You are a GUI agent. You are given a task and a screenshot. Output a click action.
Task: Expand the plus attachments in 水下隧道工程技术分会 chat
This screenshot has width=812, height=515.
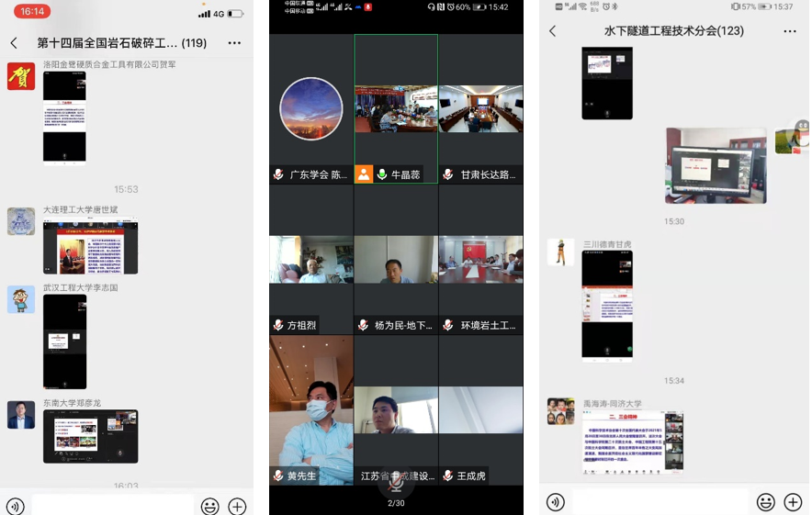click(x=792, y=502)
